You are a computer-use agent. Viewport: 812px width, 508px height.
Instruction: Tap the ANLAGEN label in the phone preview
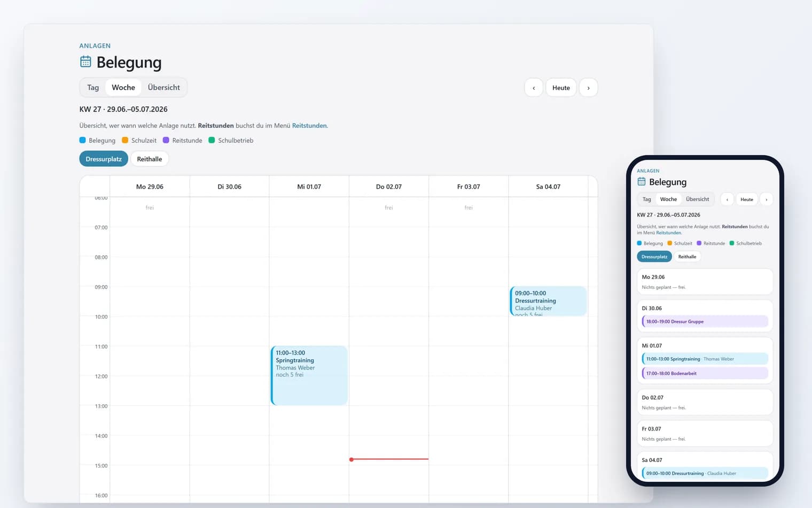pos(648,171)
